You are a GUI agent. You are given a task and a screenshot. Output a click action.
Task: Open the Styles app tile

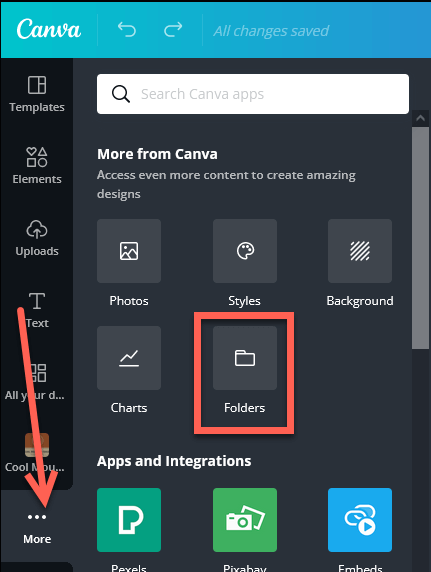click(x=245, y=251)
